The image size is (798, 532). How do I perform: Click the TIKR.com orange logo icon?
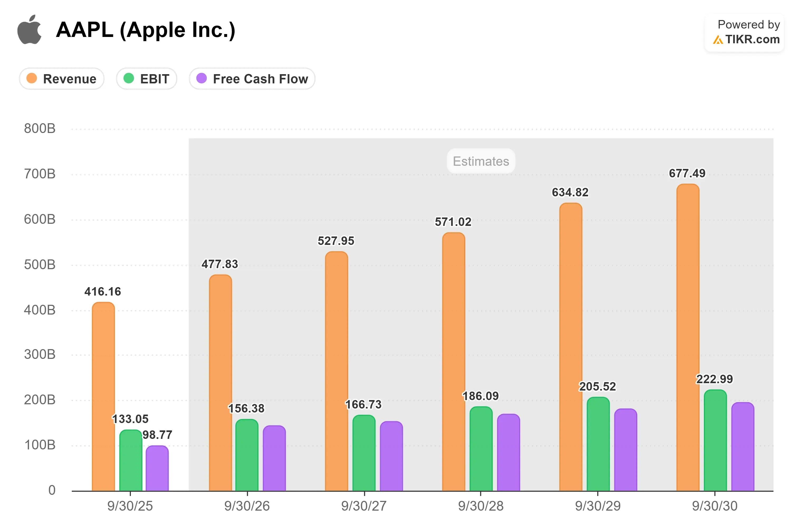pos(718,40)
